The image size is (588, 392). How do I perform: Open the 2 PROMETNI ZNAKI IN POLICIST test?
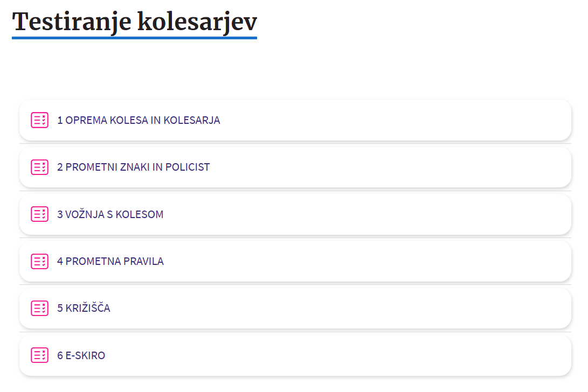133,167
